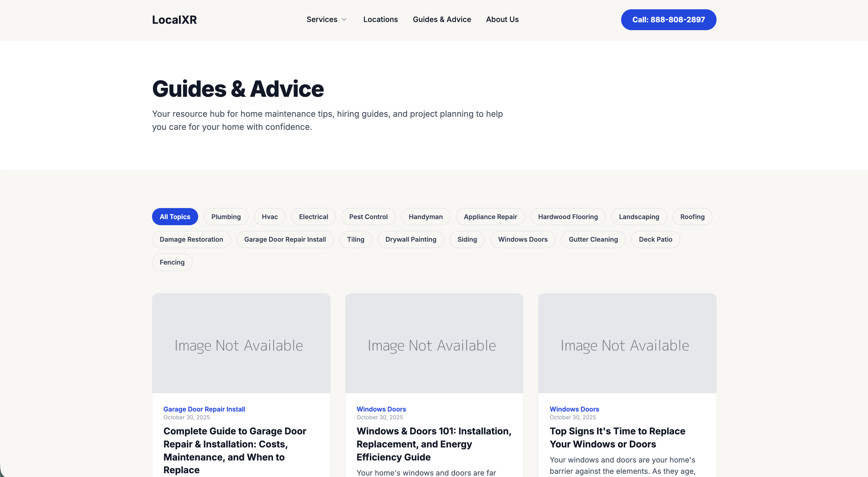
Task: Select the Roofing topic filter
Action: point(692,216)
